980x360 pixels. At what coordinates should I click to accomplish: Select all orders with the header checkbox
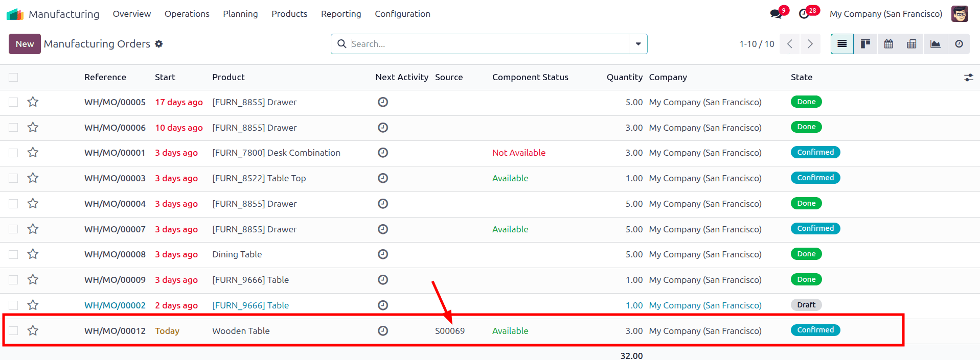13,77
